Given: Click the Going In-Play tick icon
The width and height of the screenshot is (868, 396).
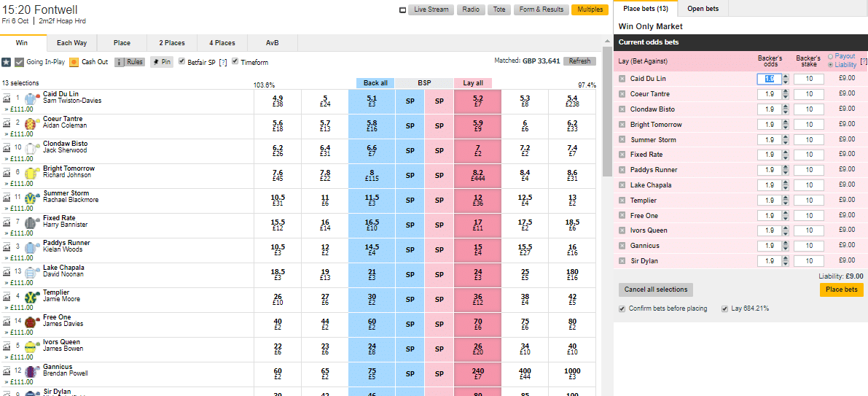Looking at the screenshot, I should (20, 62).
